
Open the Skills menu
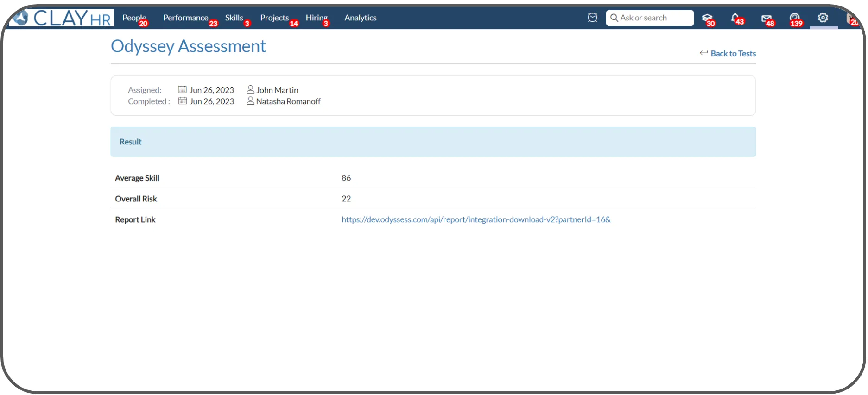pos(234,18)
